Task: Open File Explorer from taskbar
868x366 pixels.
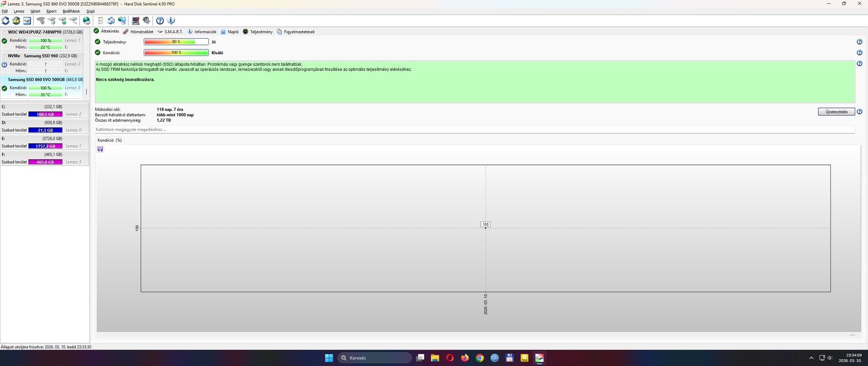Action: click(435, 358)
